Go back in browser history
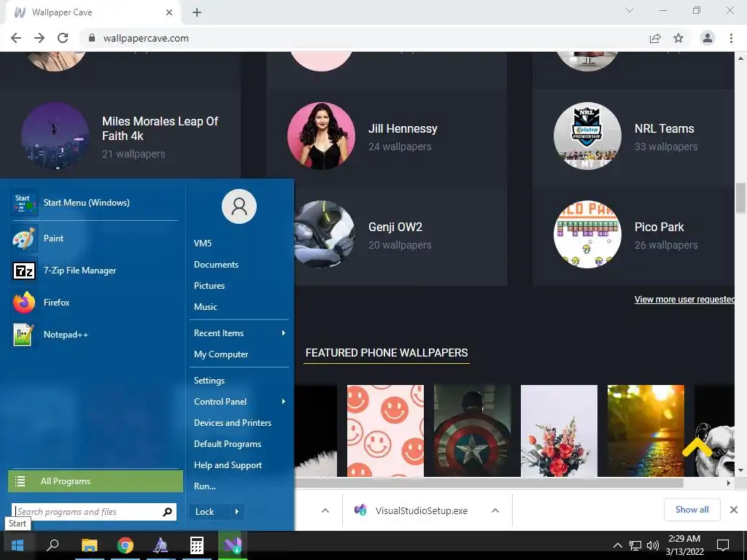The image size is (747, 560). pyautogui.click(x=16, y=38)
